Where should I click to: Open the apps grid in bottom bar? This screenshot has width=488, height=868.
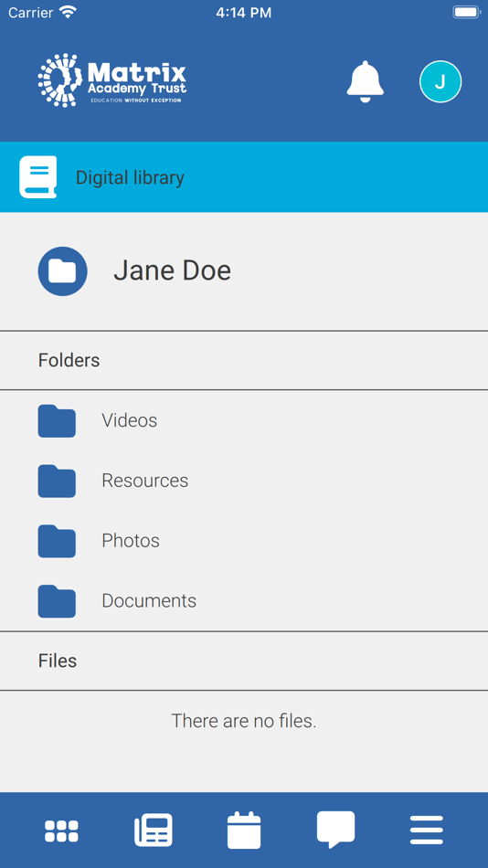pyautogui.click(x=61, y=831)
